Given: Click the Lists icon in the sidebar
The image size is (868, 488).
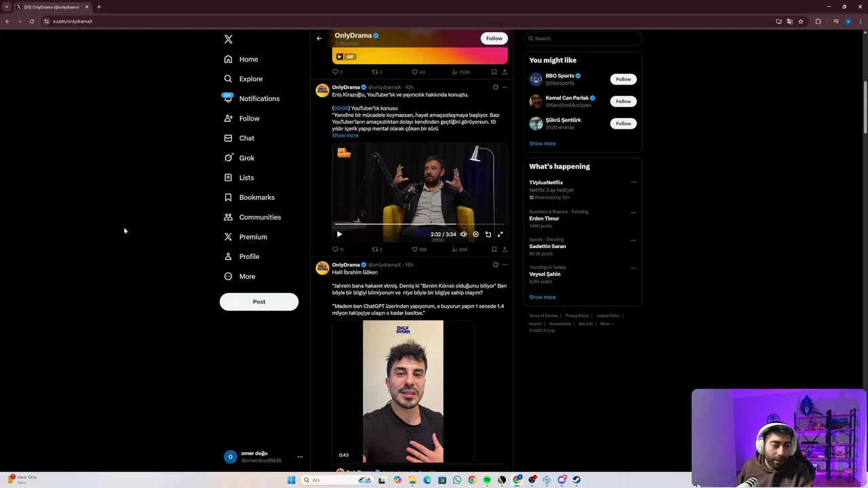Looking at the screenshot, I should point(228,178).
